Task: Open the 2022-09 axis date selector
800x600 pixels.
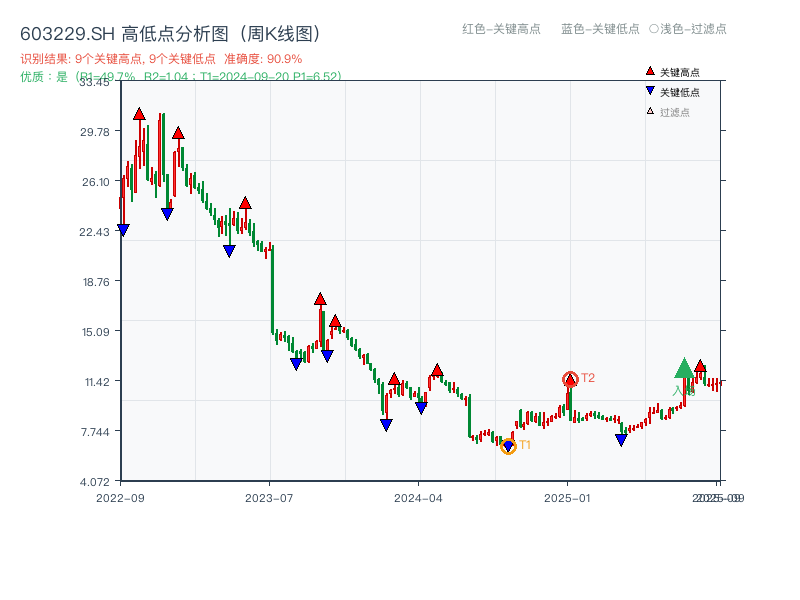Action: coord(118,497)
